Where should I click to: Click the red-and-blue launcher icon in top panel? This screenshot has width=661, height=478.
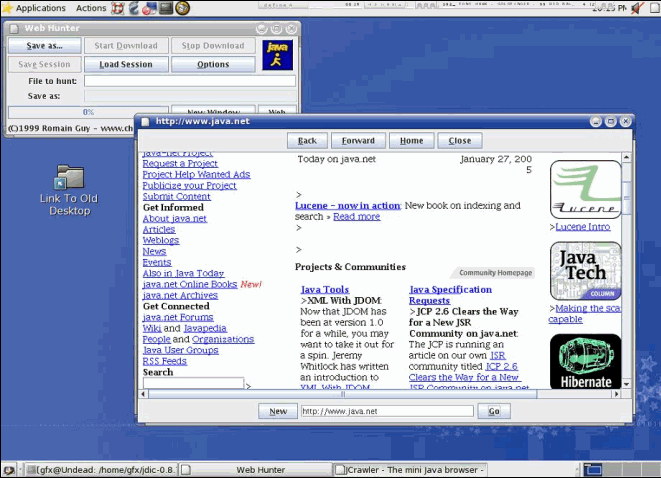[x=149, y=8]
